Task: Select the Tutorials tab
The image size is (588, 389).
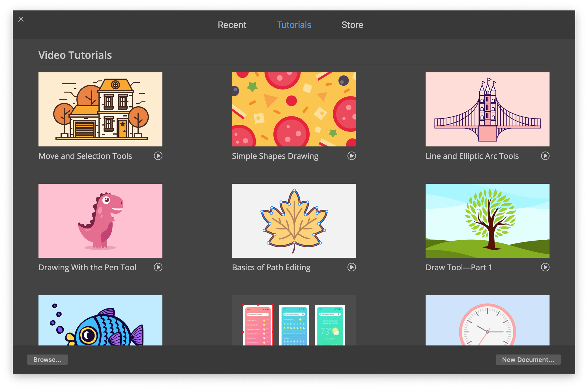Action: [x=294, y=25]
